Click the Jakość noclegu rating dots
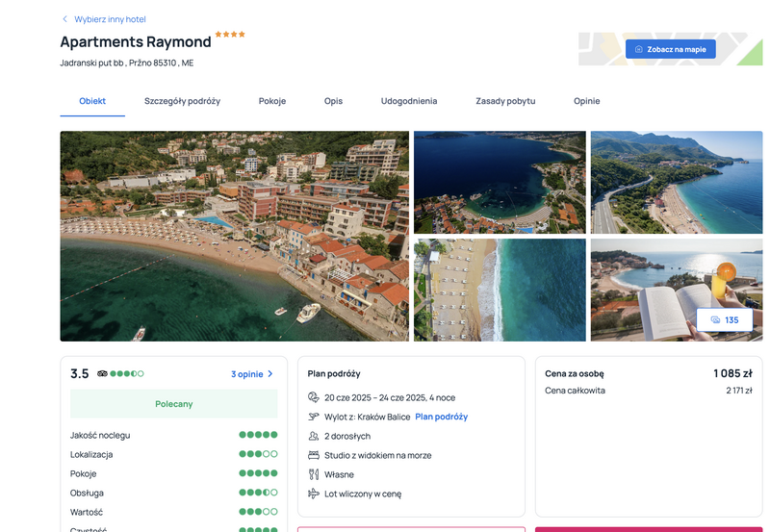The height and width of the screenshot is (532, 770). 258,435
